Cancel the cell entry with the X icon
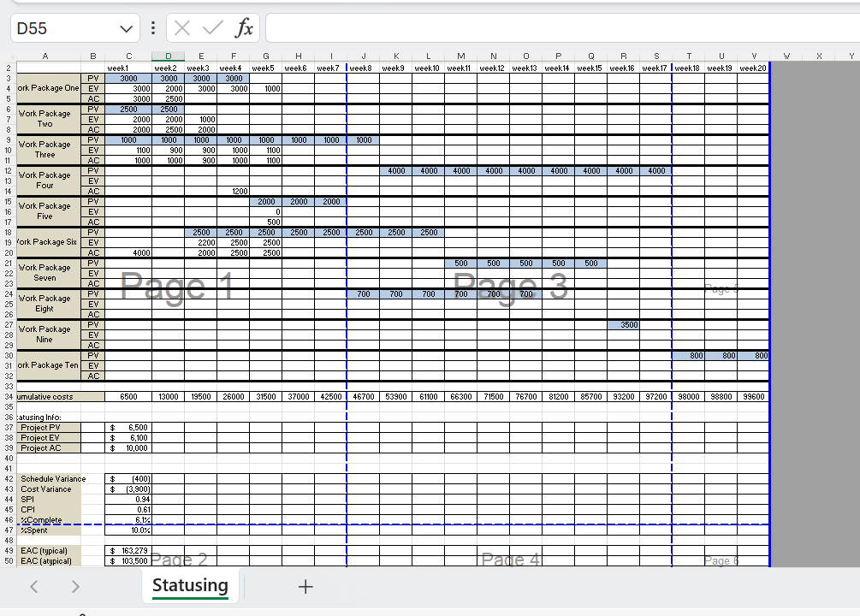This screenshot has width=860, height=616. tap(183, 27)
